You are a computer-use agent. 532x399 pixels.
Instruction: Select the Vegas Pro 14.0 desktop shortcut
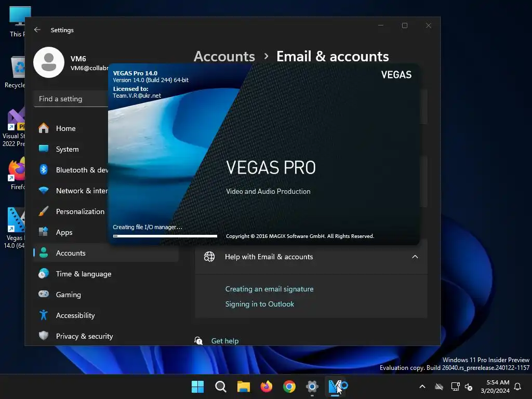click(14, 228)
